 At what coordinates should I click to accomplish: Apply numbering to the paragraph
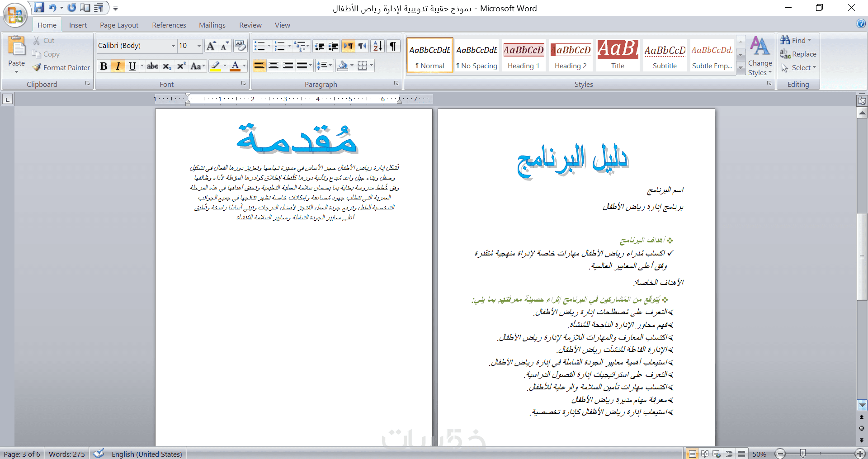point(280,46)
